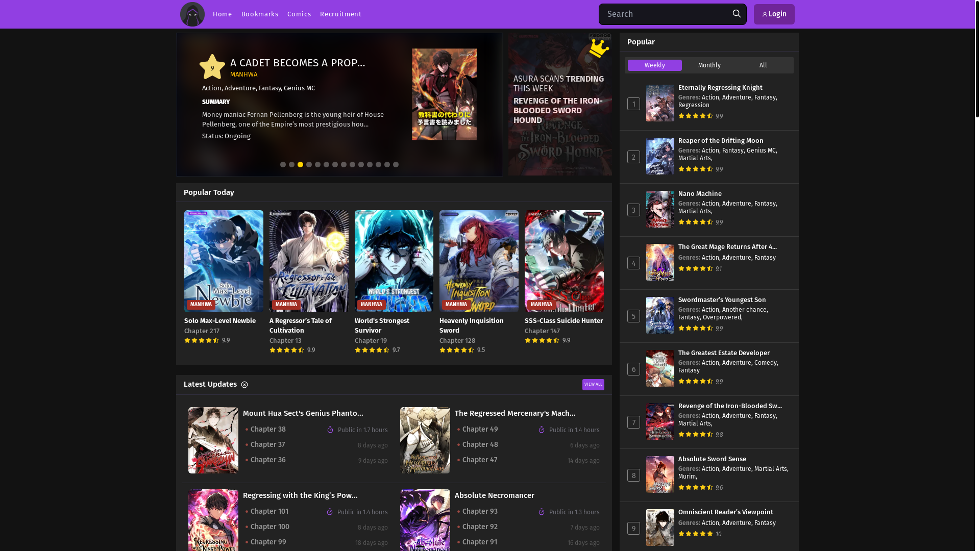Click the Regression genre under Eternally Regressing Knight

694,105
